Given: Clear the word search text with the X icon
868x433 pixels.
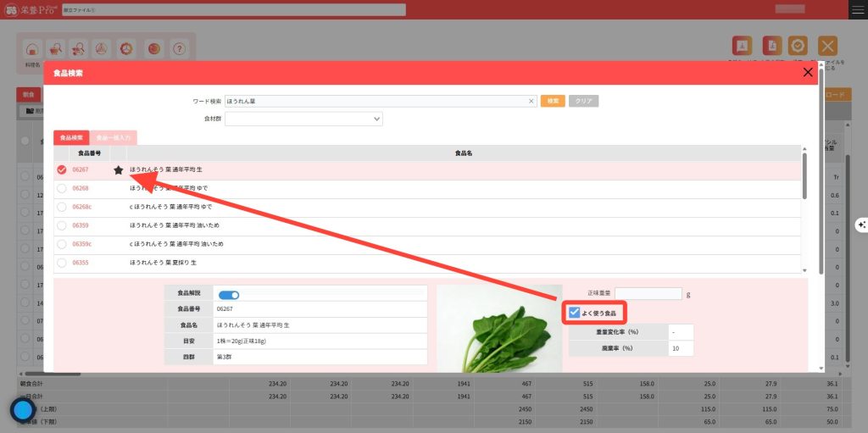Looking at the screenshot, I should pos(531,101).
